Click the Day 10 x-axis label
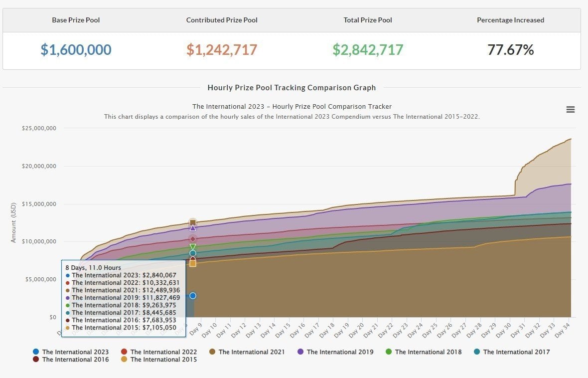 [x=209, y=330]
